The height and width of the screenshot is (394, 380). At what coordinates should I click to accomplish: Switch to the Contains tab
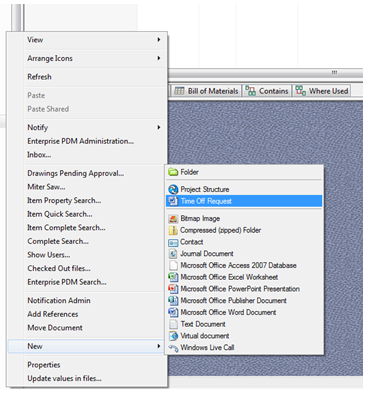[x=267, y=91]
